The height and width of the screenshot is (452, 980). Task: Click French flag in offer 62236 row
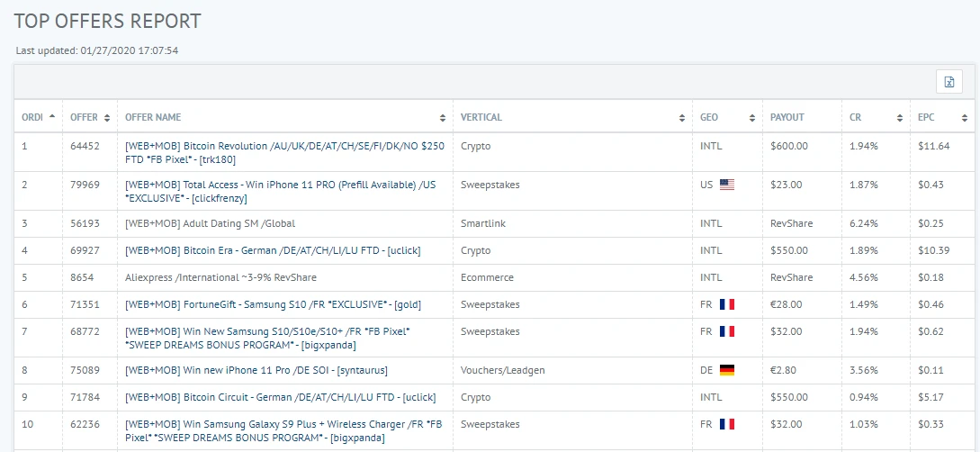[x=727, y=424]
